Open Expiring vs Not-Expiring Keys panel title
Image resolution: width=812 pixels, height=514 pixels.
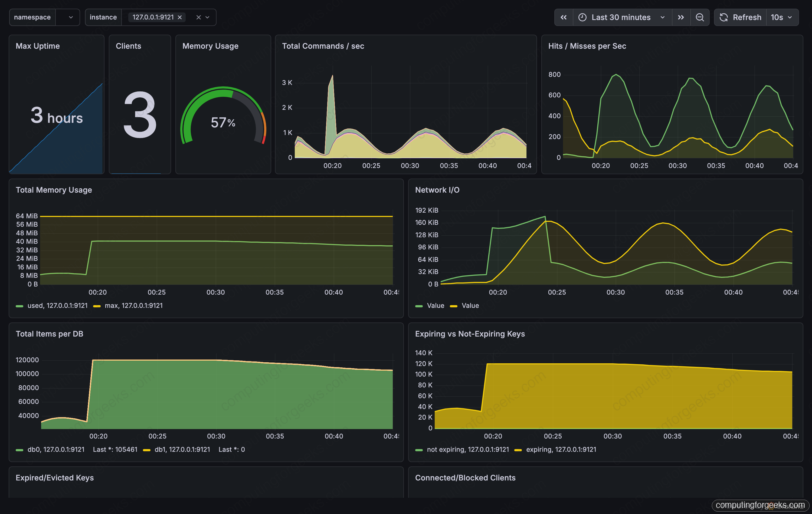[x=470, y=334]
